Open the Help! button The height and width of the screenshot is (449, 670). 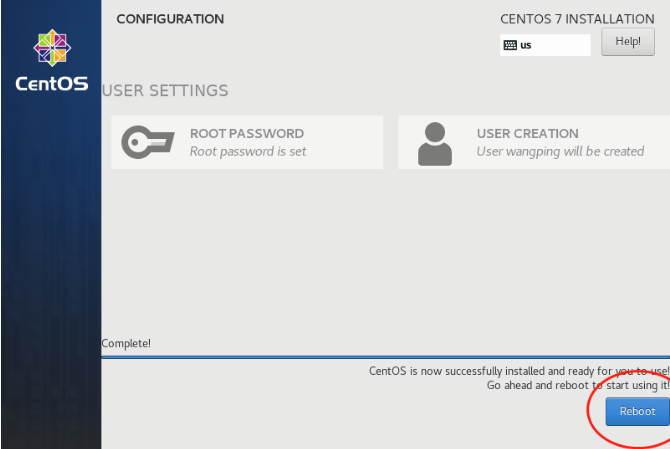click(627, 42)
